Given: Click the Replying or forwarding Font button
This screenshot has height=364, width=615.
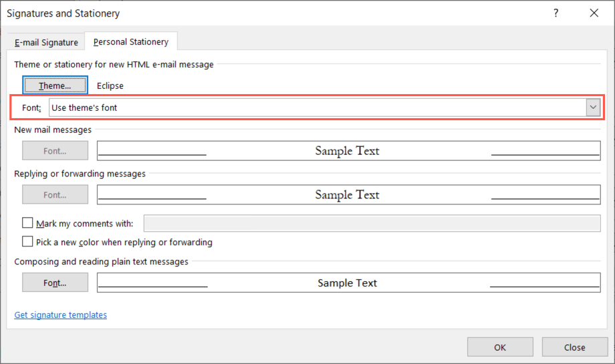Looking at the screenshot, I should pyautogui.click(x=55, y=195).
